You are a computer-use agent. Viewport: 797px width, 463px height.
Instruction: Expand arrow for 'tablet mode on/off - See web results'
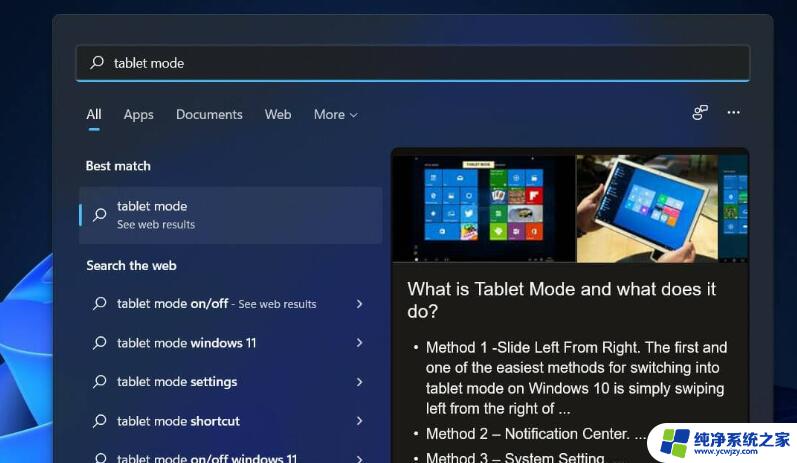(x=359, y=304)
